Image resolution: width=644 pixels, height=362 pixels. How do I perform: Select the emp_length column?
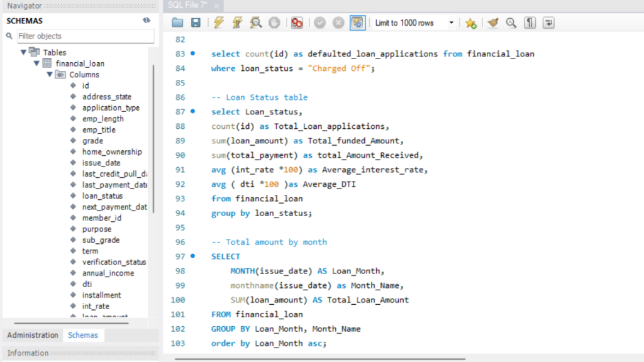tap(103, 119)
